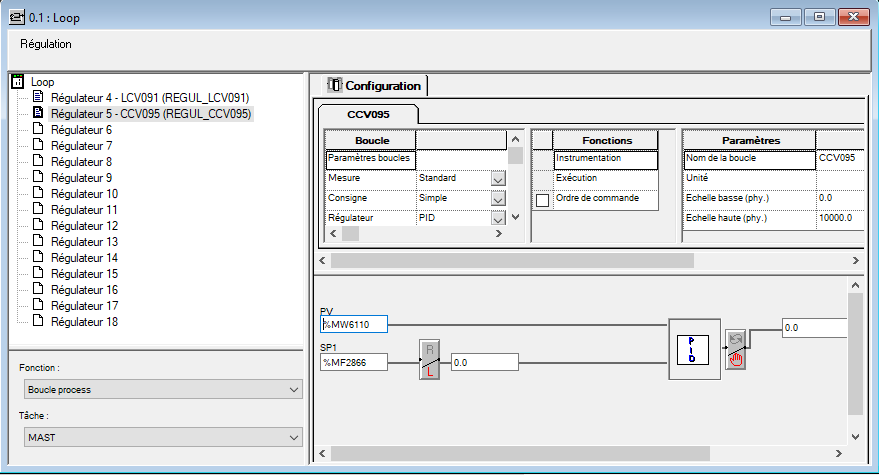Click the PV %MW6110 input field
Screen dimensions: 879x475
353,324
